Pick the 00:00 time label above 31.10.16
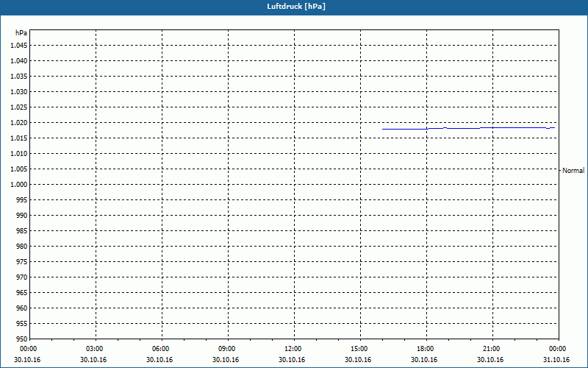 [558, 349]
